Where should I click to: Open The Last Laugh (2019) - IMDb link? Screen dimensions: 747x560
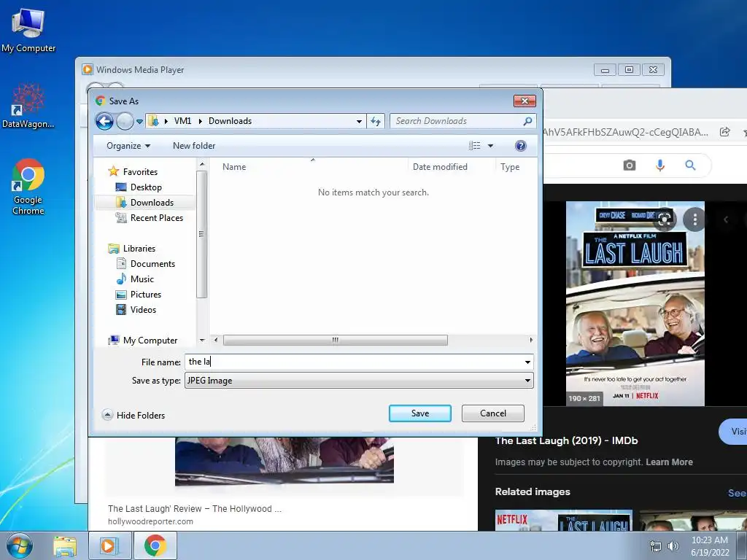[x=566, y=440]
